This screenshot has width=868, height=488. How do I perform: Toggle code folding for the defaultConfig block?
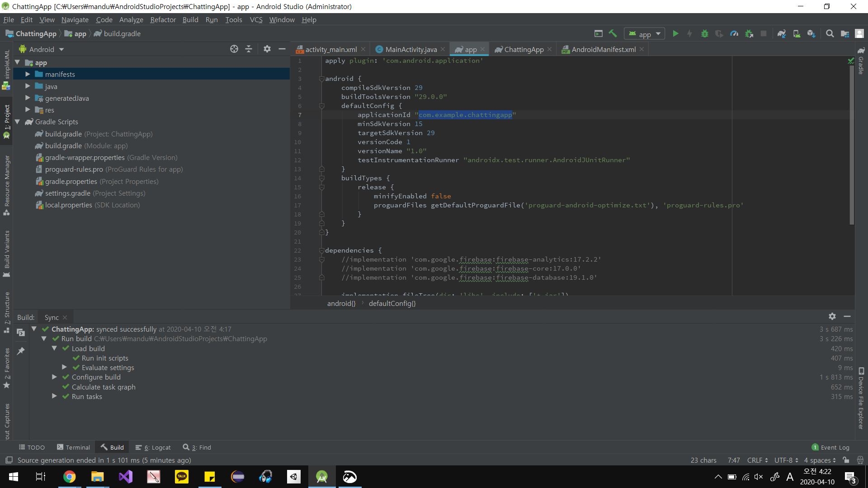(x=321, y=106)
